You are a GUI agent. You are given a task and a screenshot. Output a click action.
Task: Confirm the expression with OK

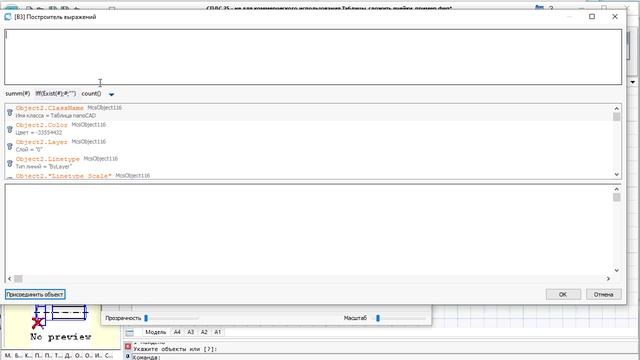pyautogui.click(x=563, y=294)
